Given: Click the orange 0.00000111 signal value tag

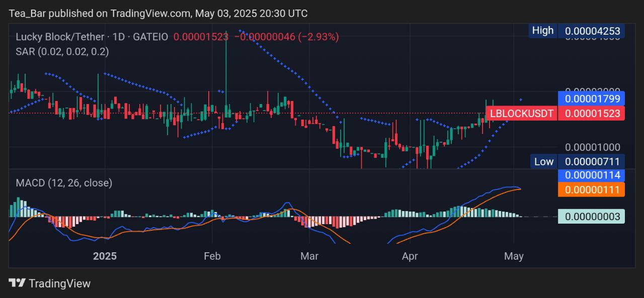Looking at the screenshot, I should pyautogui.click(x=592, y=189).
